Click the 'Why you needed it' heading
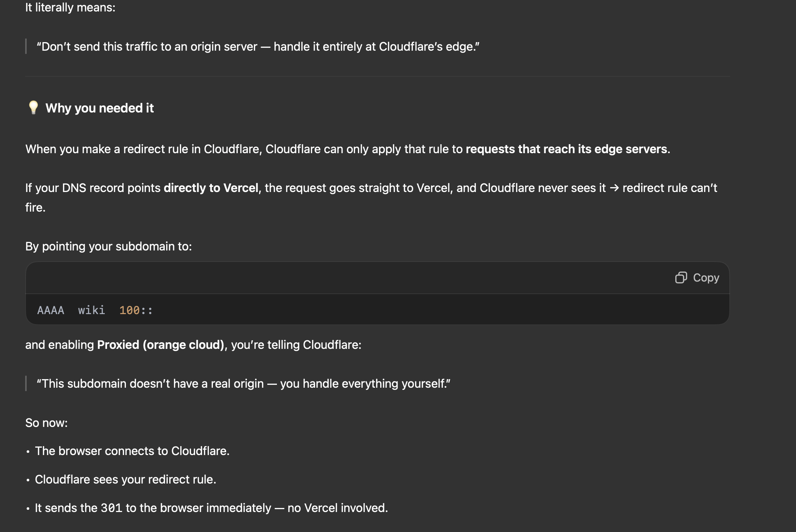The image size is (796, 532). coord(99,108)
